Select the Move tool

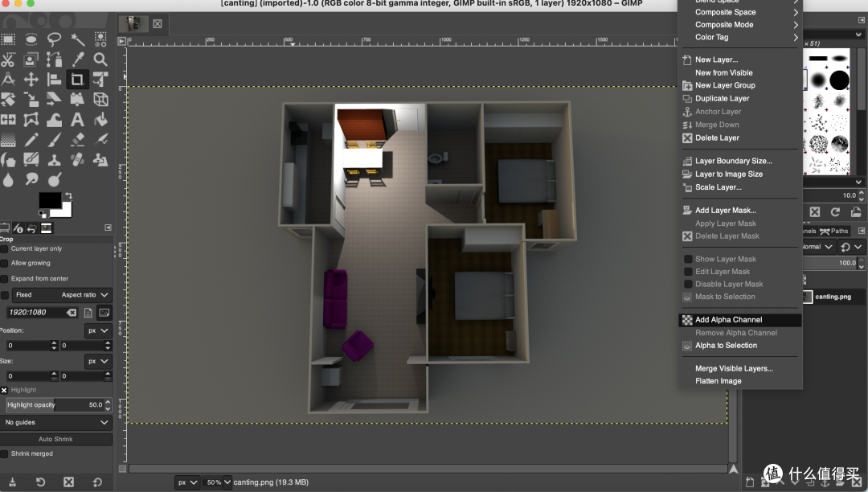(x=31, y=80)
